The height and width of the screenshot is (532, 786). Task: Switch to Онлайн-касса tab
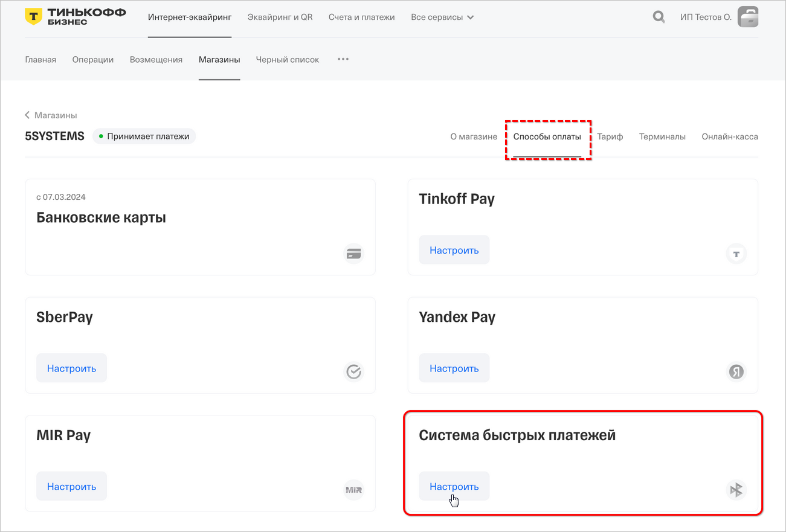730,136
